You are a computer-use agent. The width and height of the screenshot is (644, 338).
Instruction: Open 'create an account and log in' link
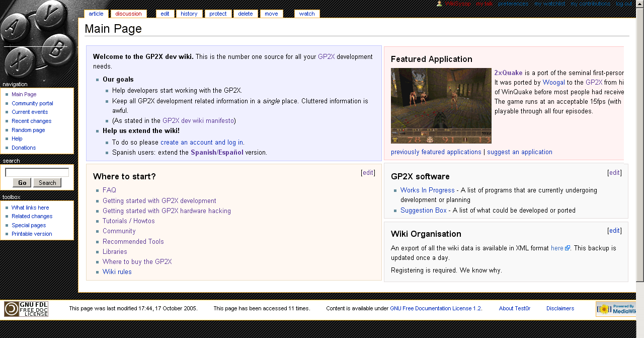202,143
